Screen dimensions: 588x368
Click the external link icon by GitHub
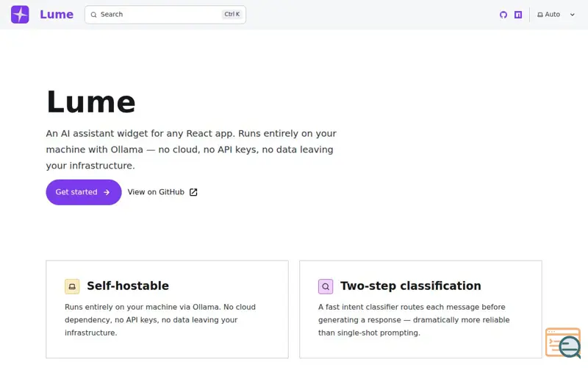pyautogui.click(x=193, y=192)
